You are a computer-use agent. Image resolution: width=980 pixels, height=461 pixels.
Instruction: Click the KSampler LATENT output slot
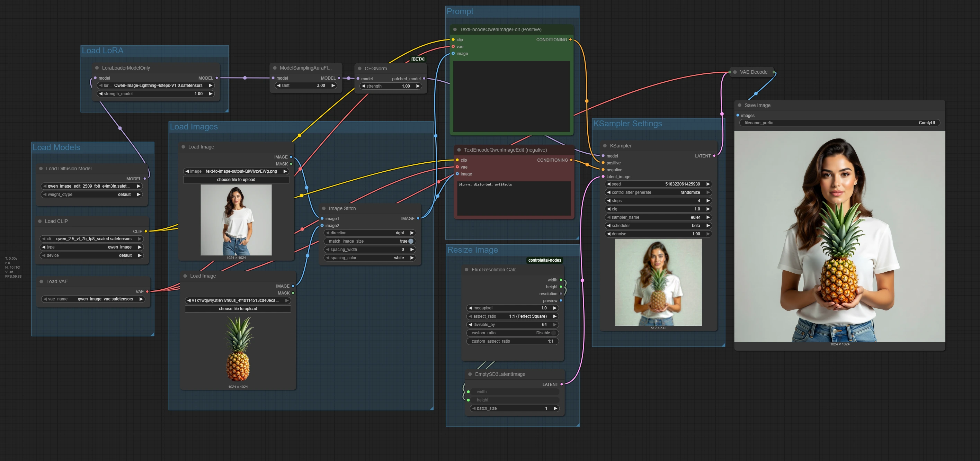714,156
